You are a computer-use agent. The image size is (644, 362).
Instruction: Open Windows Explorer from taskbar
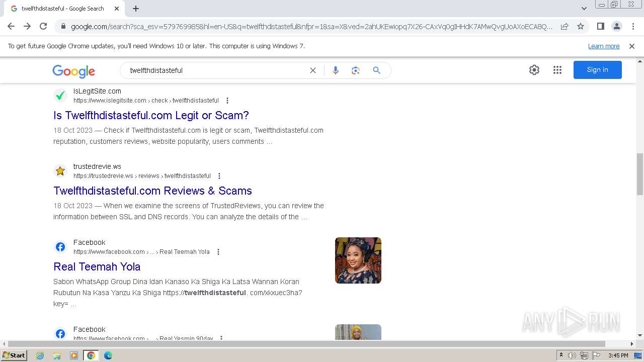[x=57, y=355]
